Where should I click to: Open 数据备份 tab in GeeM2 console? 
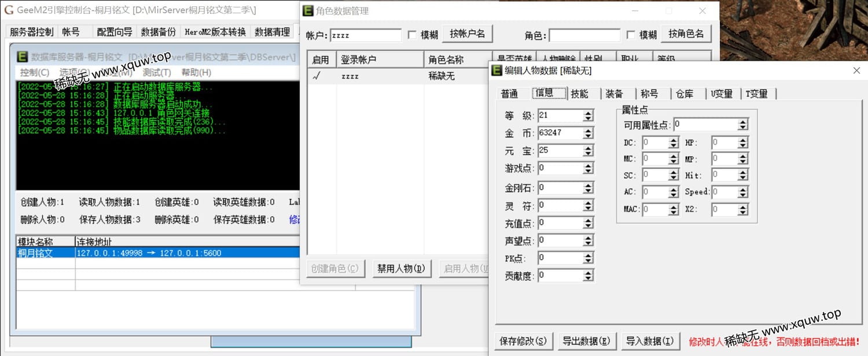point(159,32)
